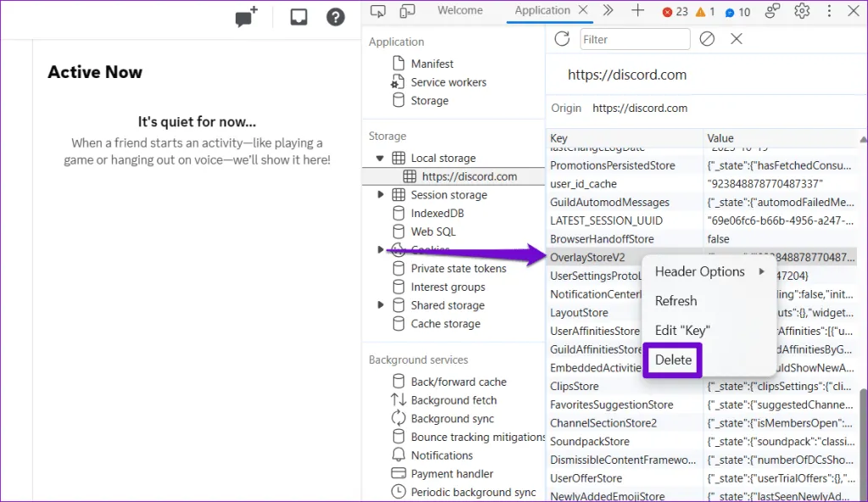Click the clear all storage icon
The image size is (868, 502).
tap(707, 39)
